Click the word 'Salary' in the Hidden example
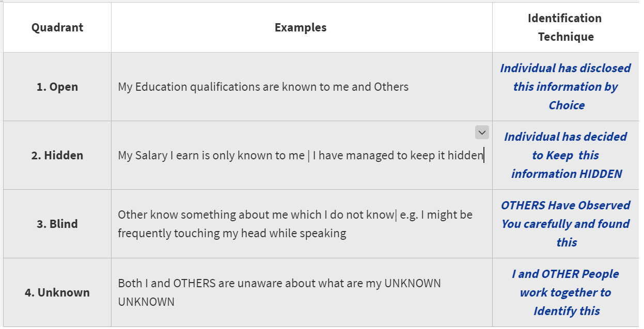 (151, 155)
